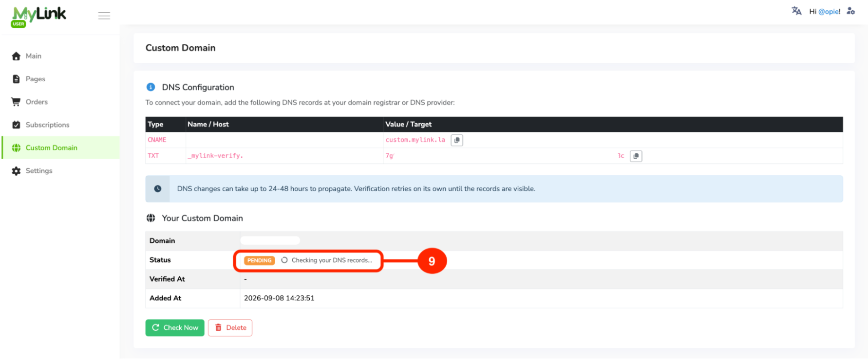Screen dimensions: 868x360
Task: Click the Checking your DNS records text
Action: click(x=332, y=260)
